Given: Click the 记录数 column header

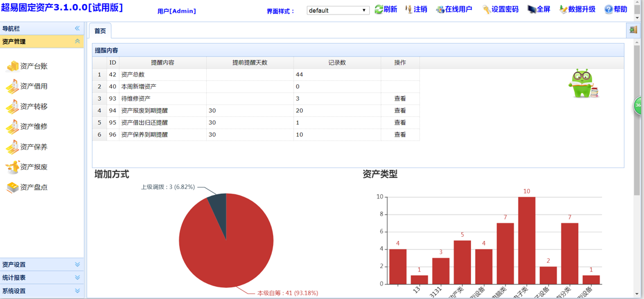Looking at the screenshot, I should coord(337,63).
